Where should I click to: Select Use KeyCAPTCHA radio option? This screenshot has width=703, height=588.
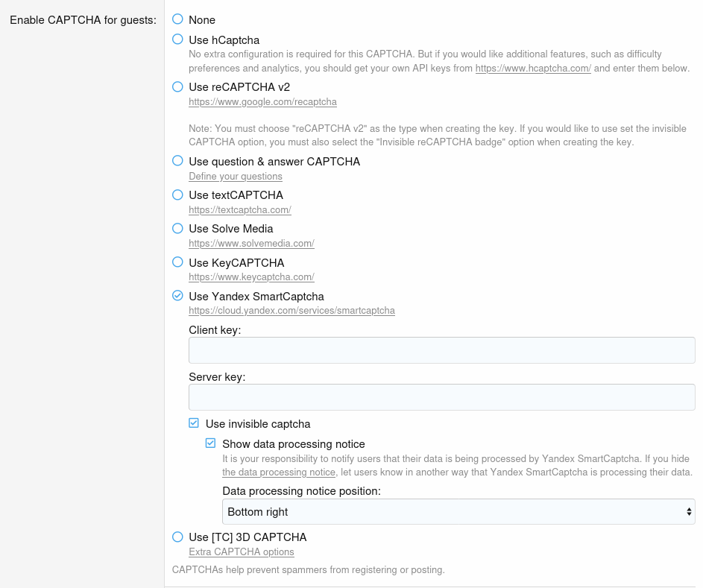(x=177, y=262)
